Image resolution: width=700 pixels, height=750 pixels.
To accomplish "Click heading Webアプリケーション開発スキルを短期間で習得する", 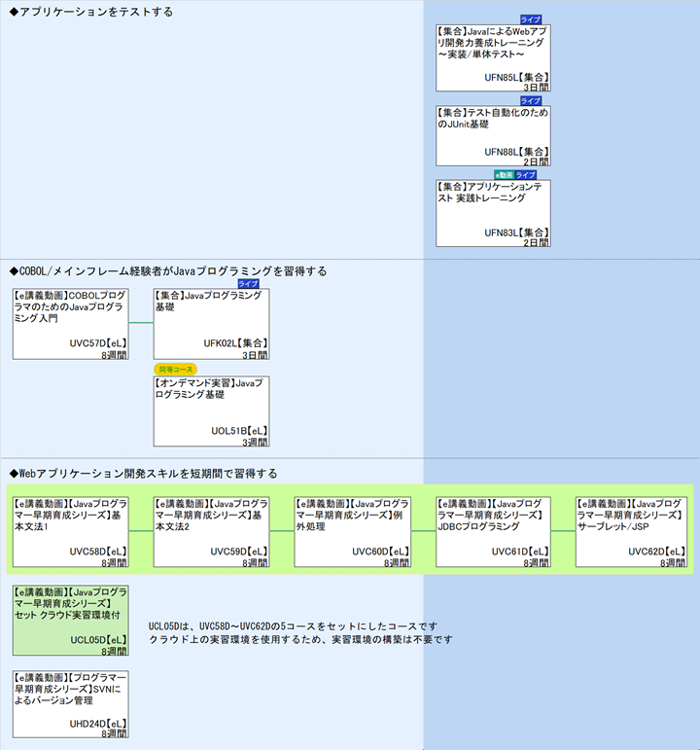I will 143,474.
